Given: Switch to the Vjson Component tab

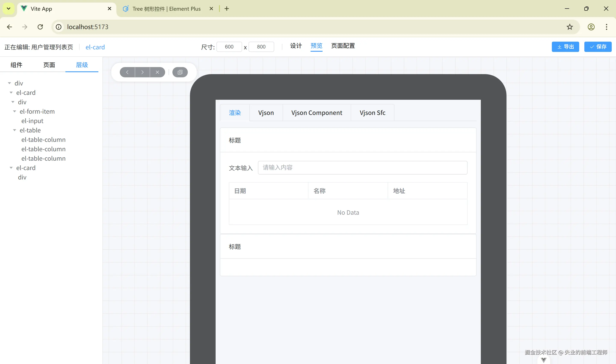Looking at the screenshot, I should click(317, 113).
